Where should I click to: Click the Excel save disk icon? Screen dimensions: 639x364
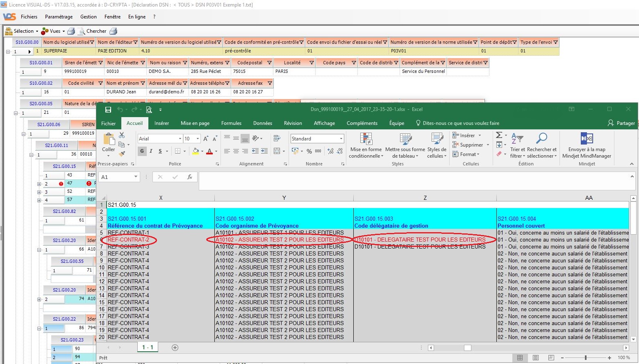point(108,109)
